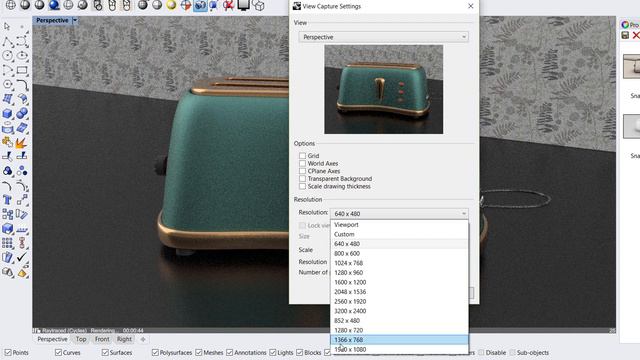This screenshot has width=640, height=360.
Task: Toggle the Annotations selection filter
Action: click(229, 352)
